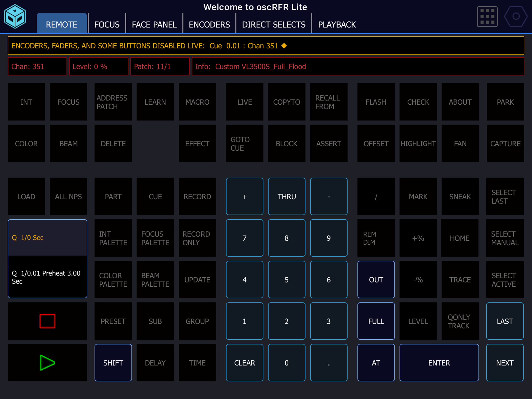Select pending cue 1/0.01 Preheat row
This screenshot has height=399, width=532.
coord(47,277)
